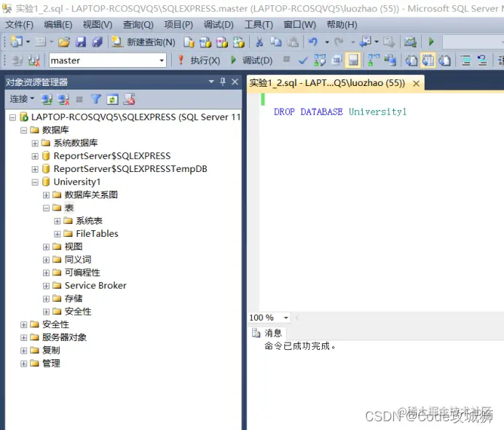Click the New Project icon

(x=17, y=42)
